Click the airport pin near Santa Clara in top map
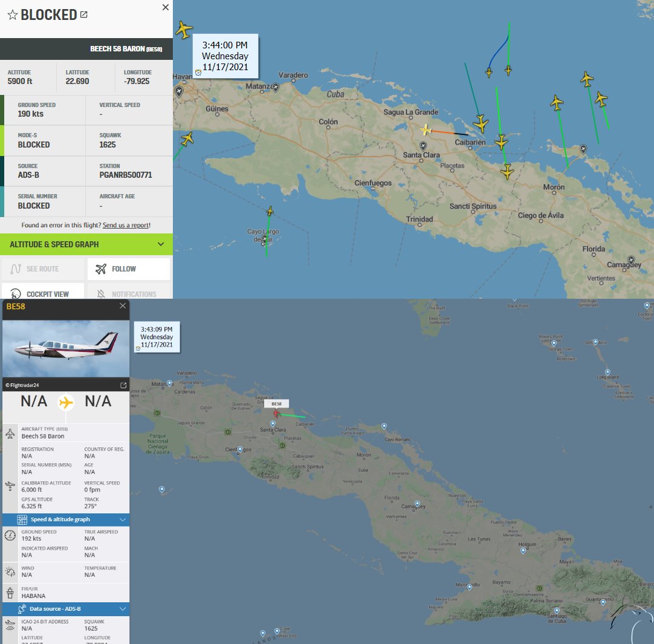 423,146
